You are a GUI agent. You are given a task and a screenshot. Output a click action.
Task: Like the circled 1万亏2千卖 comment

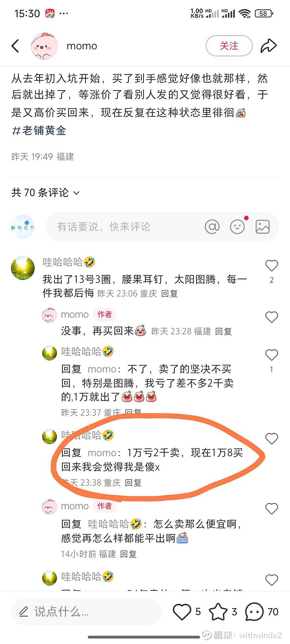(272, 439)
